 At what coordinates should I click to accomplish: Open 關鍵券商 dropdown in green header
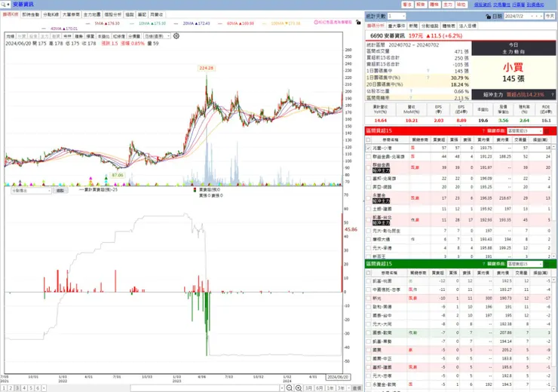525,264
